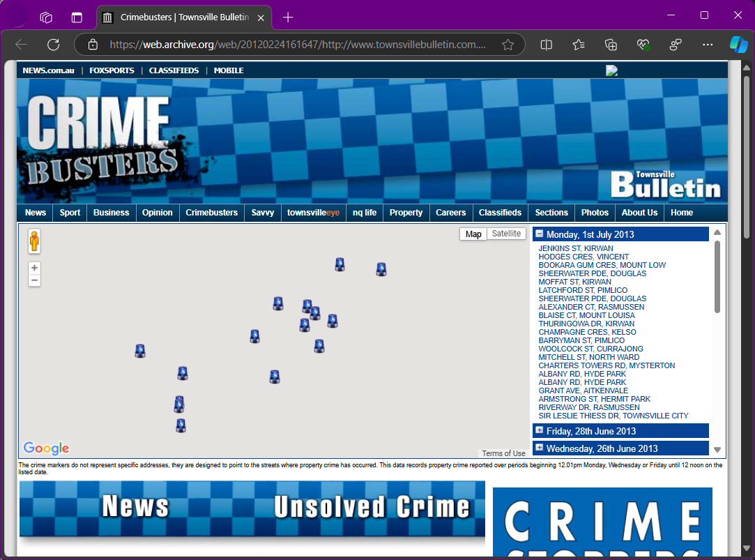Screen dimensions: 755x560
Task: Switch the map to Map view
Action: (x=473, y=234)
